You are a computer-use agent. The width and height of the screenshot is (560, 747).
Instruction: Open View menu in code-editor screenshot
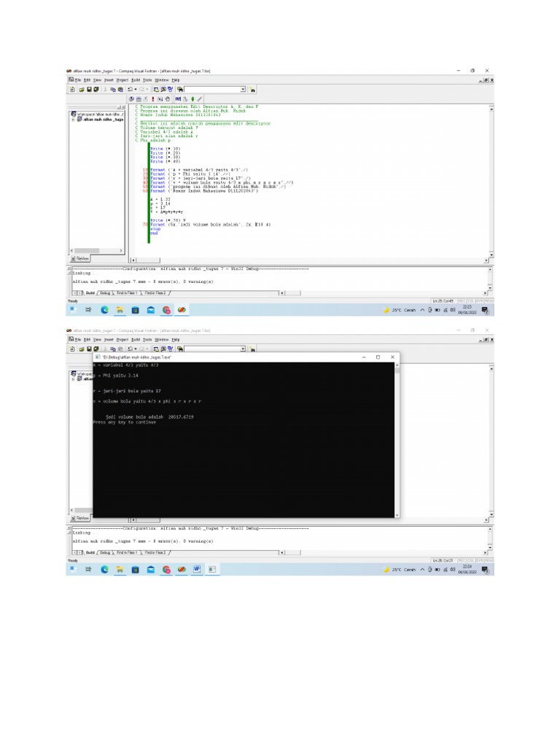coord(97,80)
